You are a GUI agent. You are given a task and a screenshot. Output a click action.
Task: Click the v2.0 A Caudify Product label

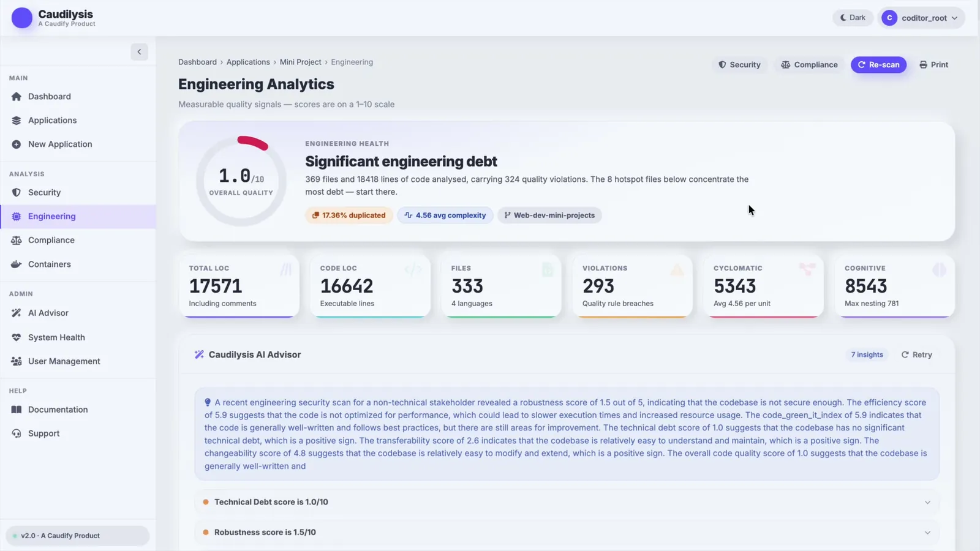[x=78, y=536]
